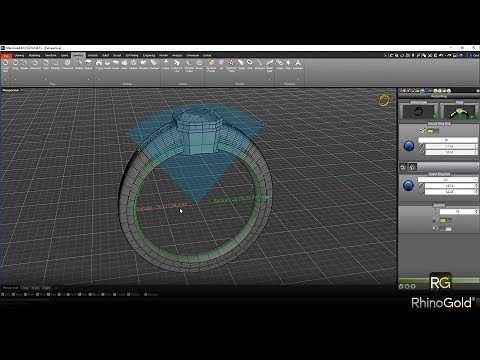Click the source ring size field

(448, 140)
